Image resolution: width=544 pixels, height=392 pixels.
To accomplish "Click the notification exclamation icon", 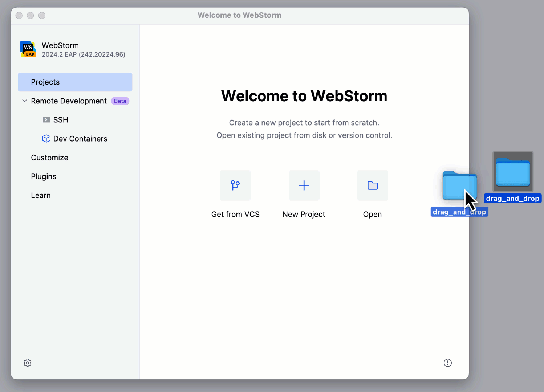I will click(x=447, y=363).
